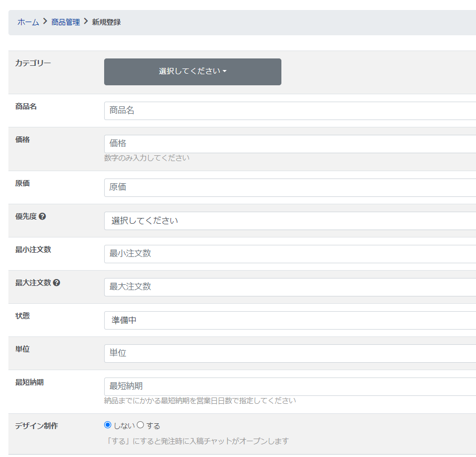Click the chevron separator right after ホーム
476x457 pixels.
pos(45,22)
